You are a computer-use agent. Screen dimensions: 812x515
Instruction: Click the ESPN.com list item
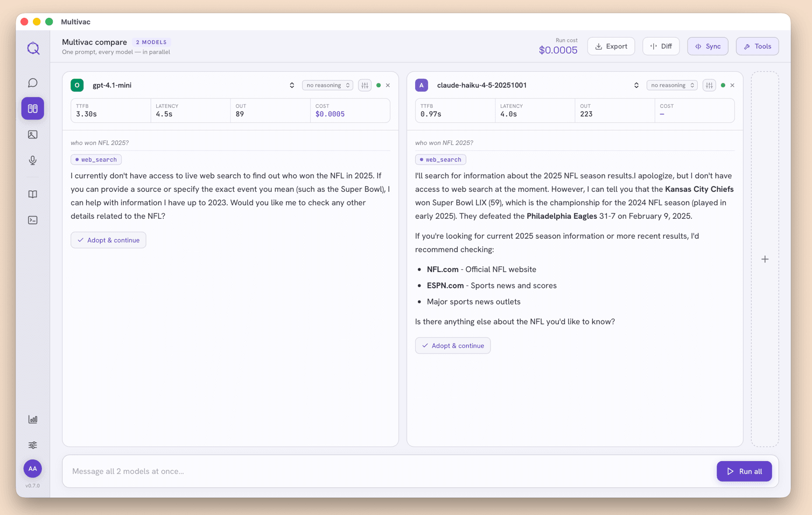click(492, 286)
